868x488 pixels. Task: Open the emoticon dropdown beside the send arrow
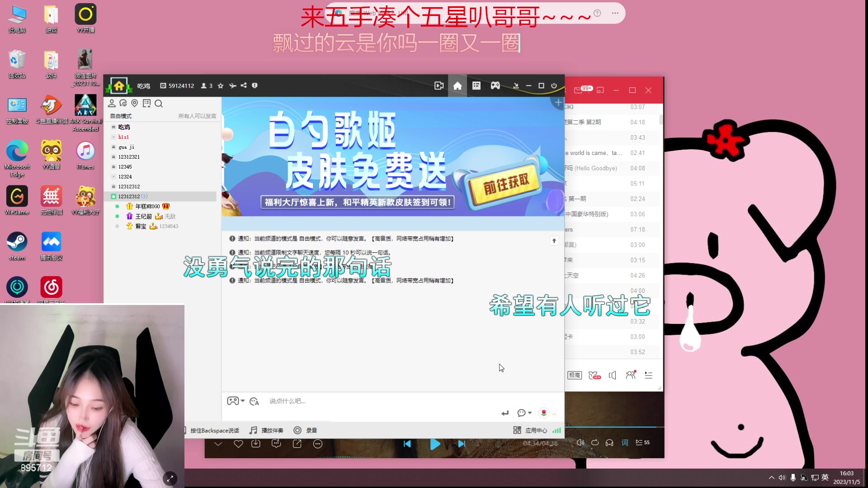click(x=524, y=413)
